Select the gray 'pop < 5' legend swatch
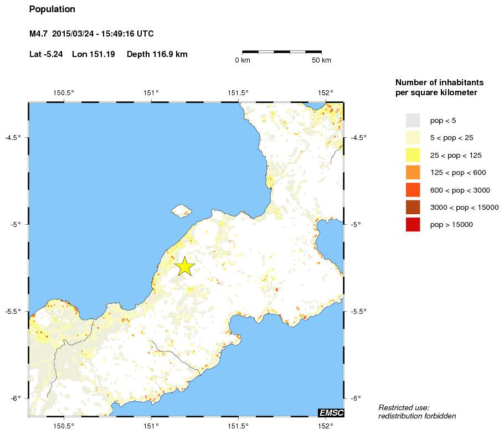Screen dimensions: 504x434 coord(413,120)
